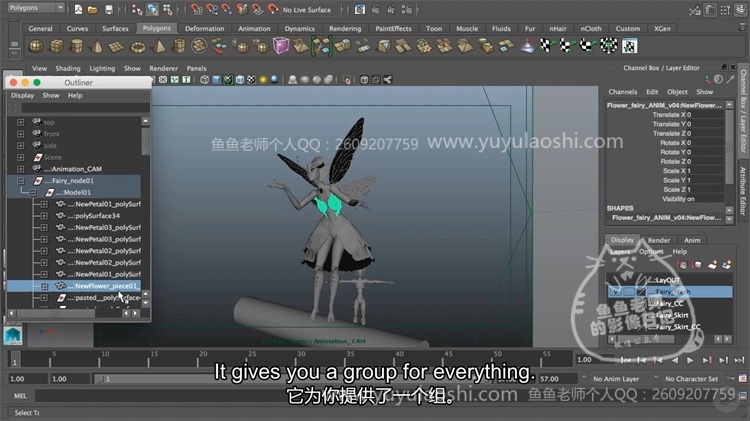
Task: Click the Maya home icon under Outliner
Action: pyautogui.click(x=13, y=335)
